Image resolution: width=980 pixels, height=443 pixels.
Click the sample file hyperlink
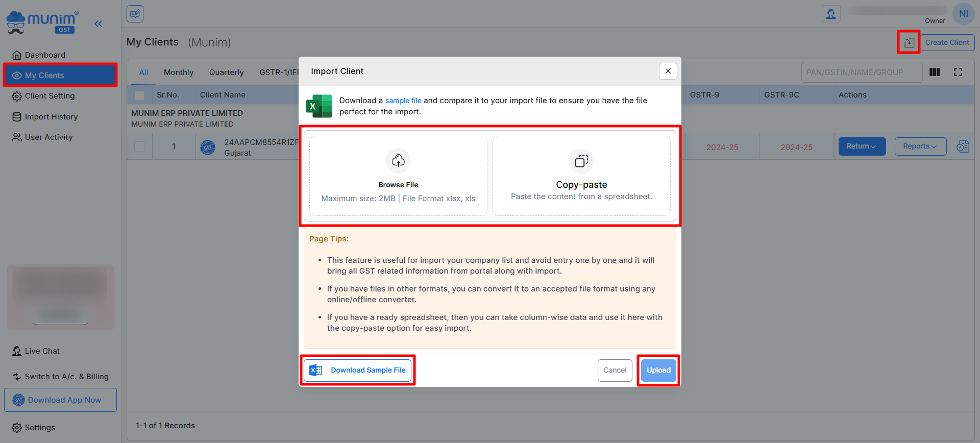tap(403, 101)
